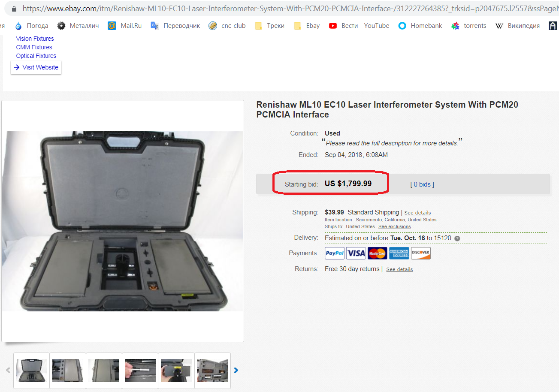
Task: Open returns See details link
Action: click(x=399, y=269)
